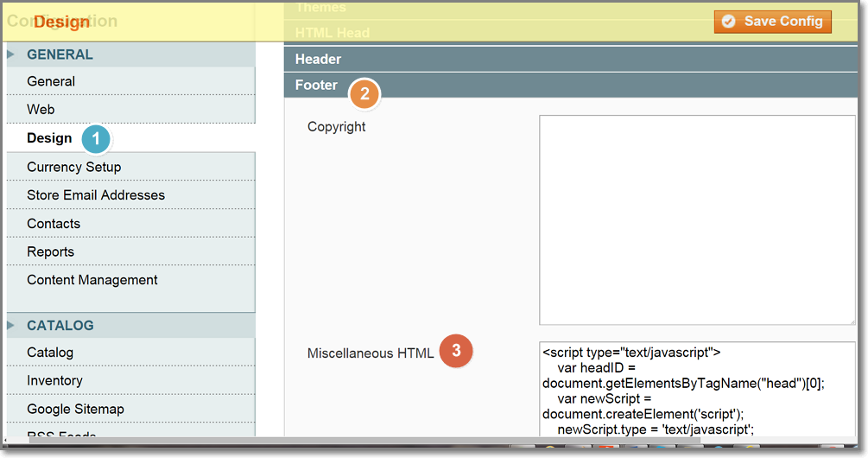Collapse the CATALOG section arrow

[11, 326]
